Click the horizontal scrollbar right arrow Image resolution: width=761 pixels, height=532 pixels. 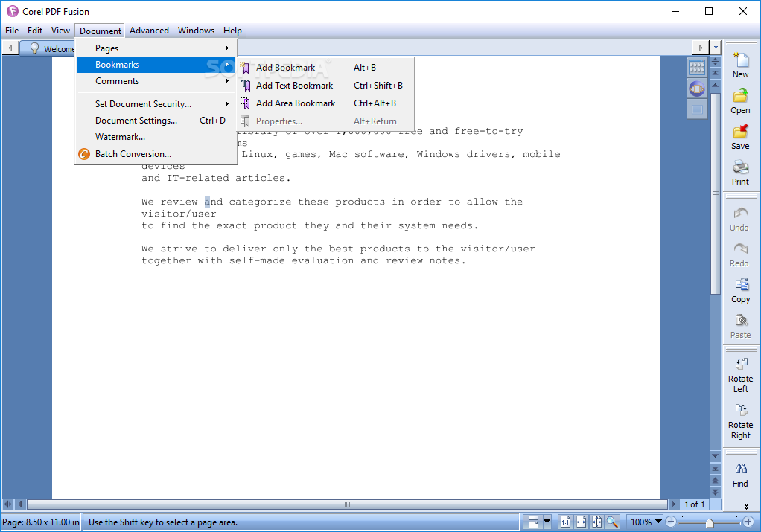(673, 504)
